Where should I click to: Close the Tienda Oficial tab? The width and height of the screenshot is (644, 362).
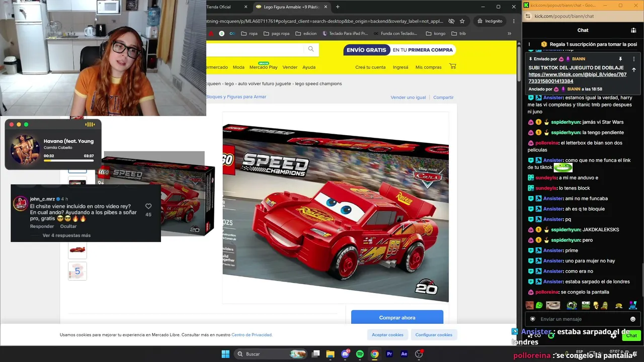click(x=246, y=7)
